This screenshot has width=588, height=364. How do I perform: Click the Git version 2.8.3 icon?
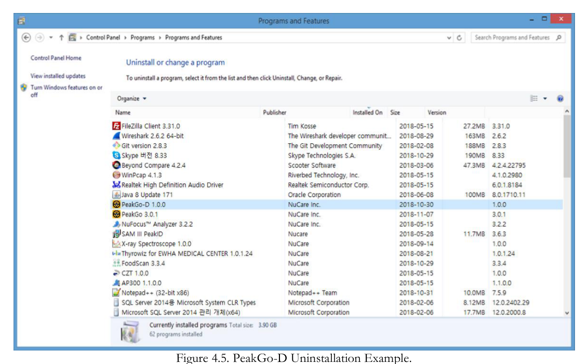(x=116, y=145)
